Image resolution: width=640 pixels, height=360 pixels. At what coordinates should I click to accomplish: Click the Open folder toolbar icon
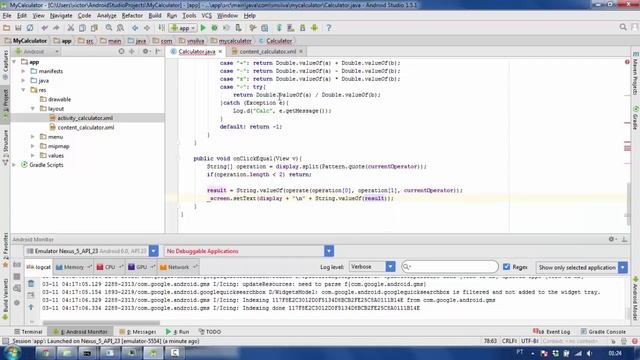6,28
